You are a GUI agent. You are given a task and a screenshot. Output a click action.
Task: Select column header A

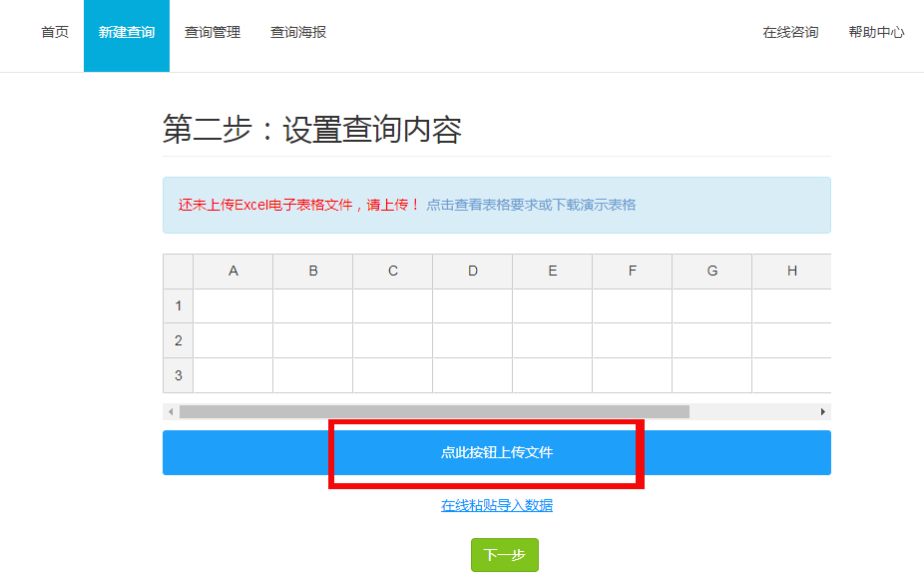pyautogui.click(x=233, y=272)
